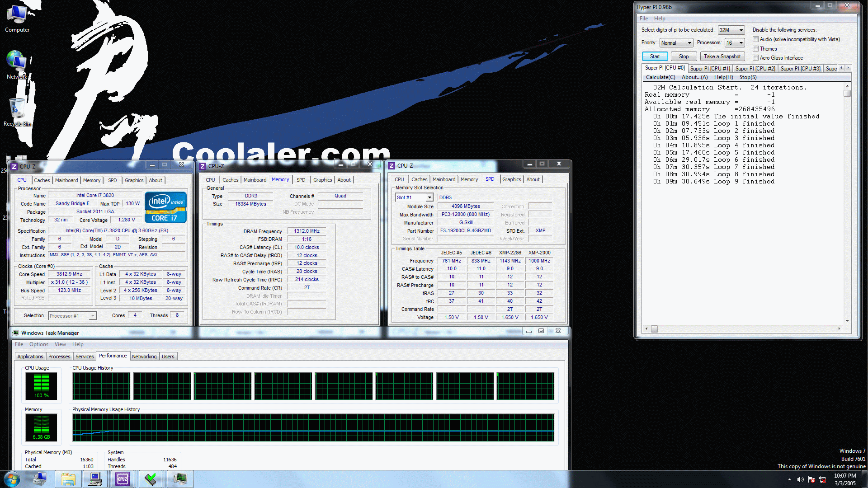Click the Memory 6.38 GB gauge
This screenshot has width=868, height=488.
point(41,427)
